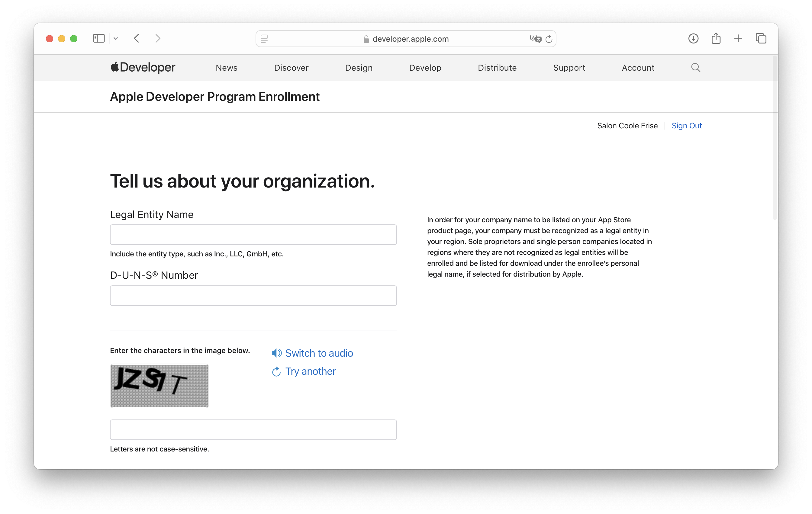The image size is (812, 514).
Task: Open the News menu item
Action: coord(227,68)
